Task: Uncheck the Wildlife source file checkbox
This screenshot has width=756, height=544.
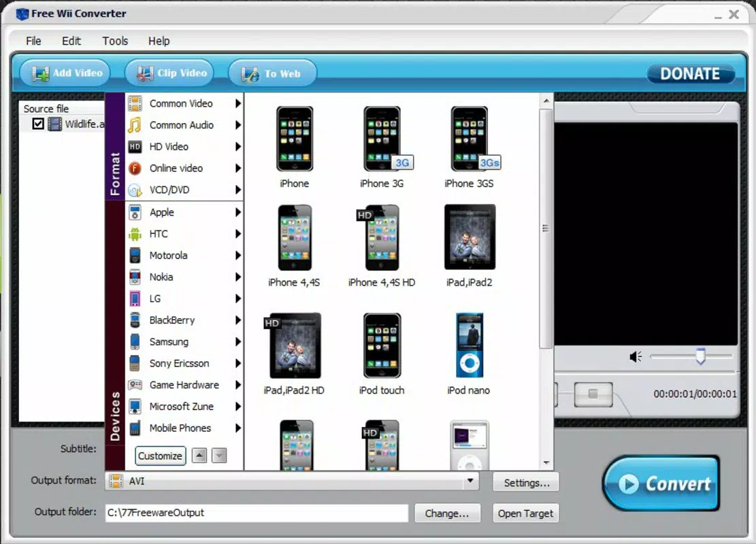Action: point(37,124)
